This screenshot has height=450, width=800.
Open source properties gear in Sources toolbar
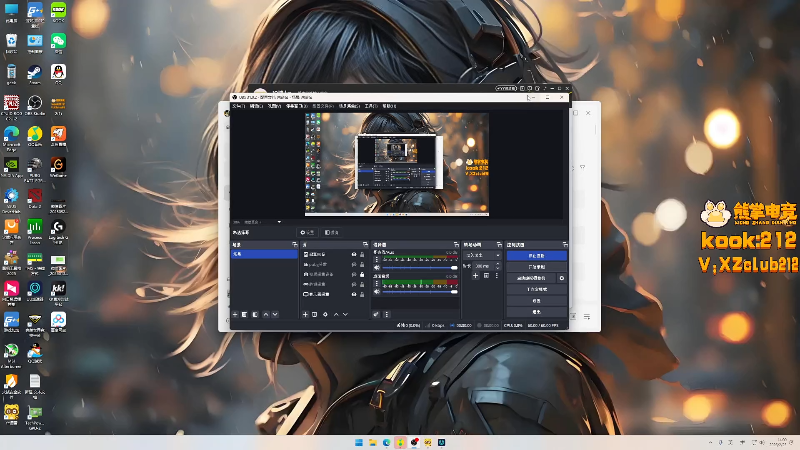pos(326,314)
